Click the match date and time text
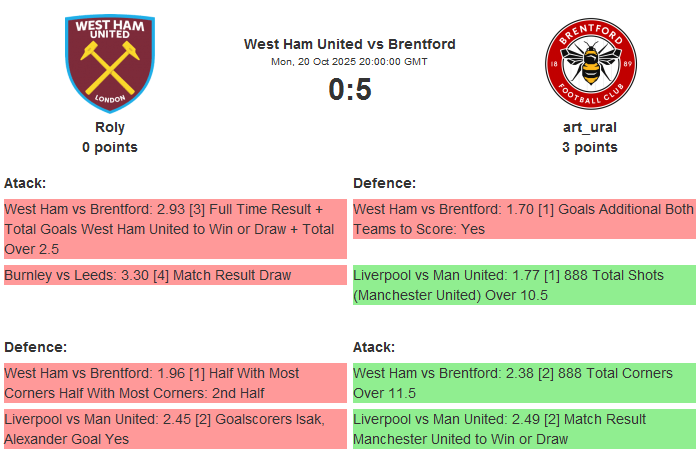Screen dimensions: 700x460 pyautogui.click(x=350, y=62)
